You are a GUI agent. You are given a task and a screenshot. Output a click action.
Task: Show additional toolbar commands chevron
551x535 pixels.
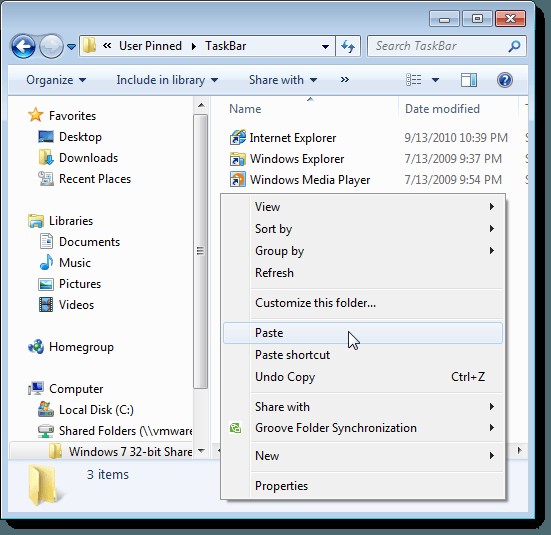(344, 80)
